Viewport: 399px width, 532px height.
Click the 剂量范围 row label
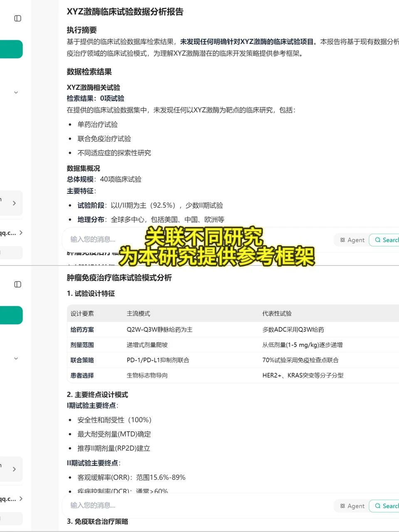pos(82,345)
